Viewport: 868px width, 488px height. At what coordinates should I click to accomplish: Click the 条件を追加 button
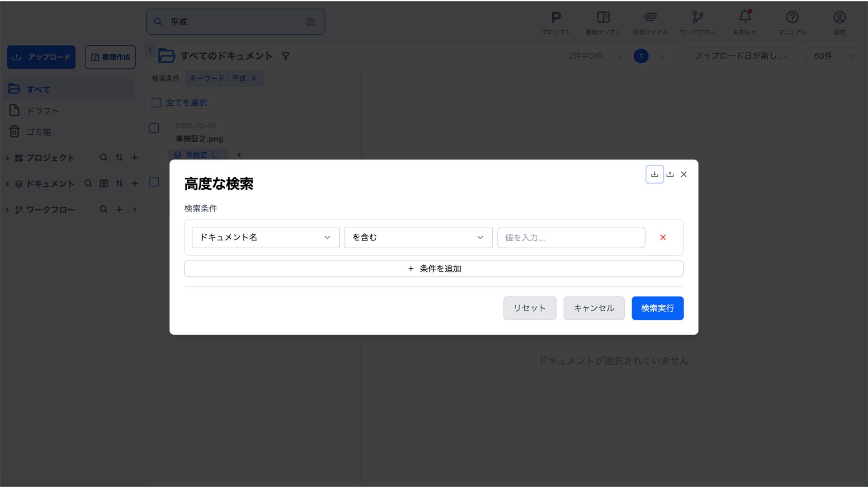(434, 269)
